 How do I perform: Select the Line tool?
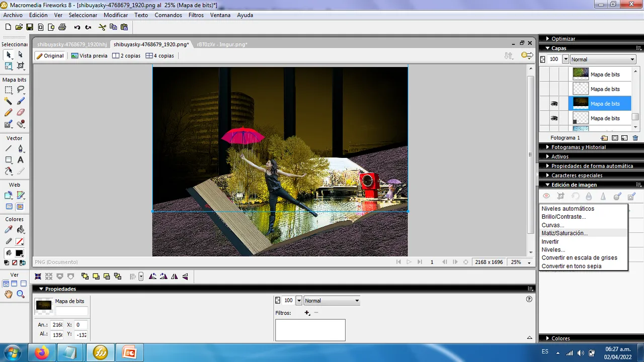(9, 148)
